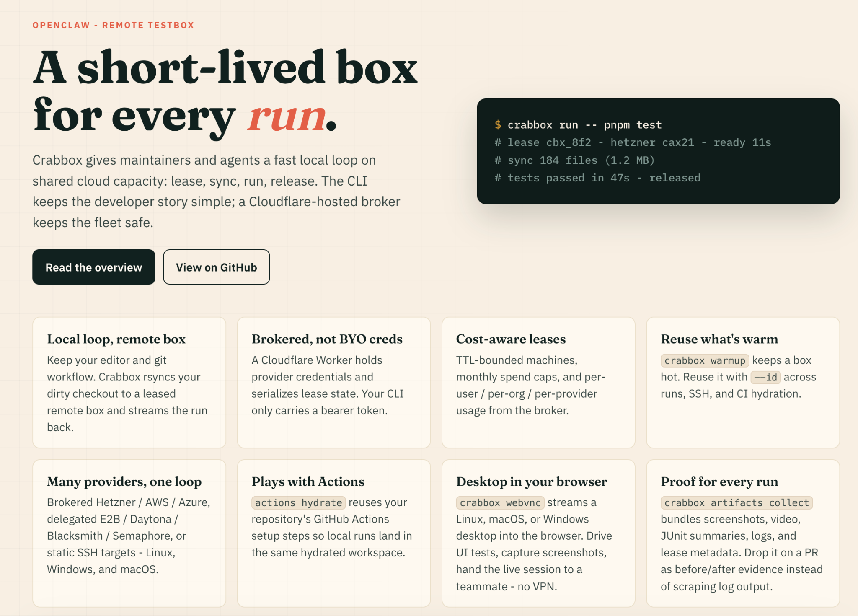This screenshot has width=858, height=616.
Task: Click the View on GitHub button
Action: (216, 267)
